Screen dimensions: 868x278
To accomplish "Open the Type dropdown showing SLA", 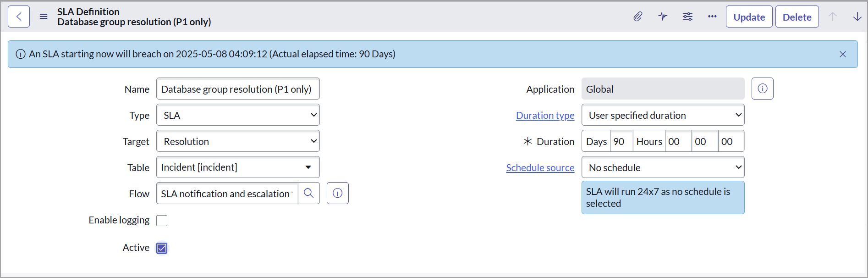I will coord(238,115).
